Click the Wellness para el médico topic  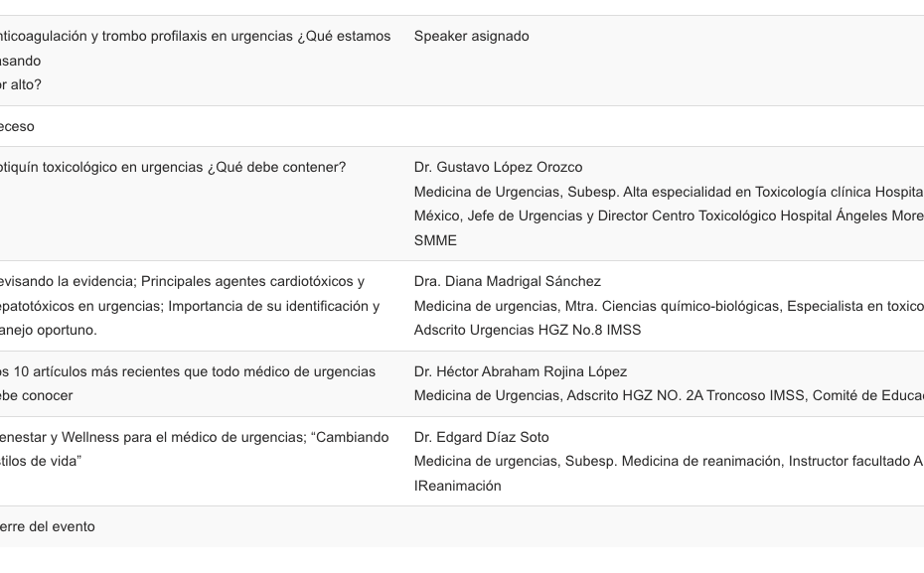point(195,449)
